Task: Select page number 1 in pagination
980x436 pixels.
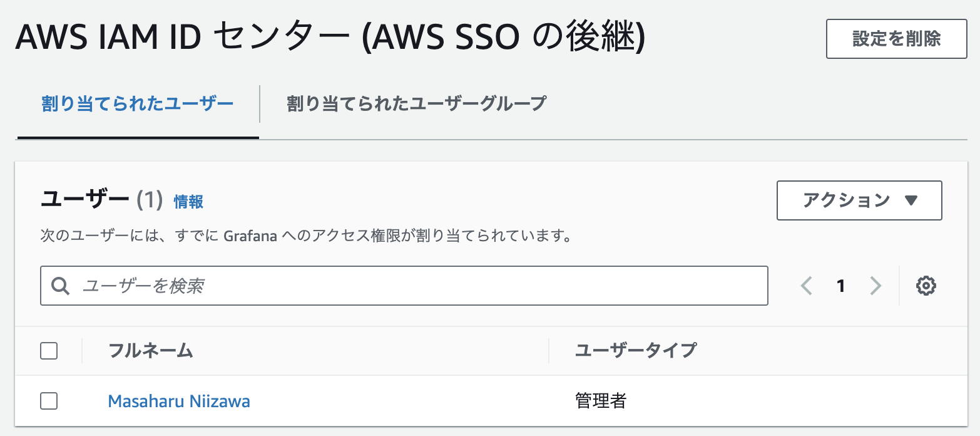Action: pyautogui.click(x=840, y=286)
